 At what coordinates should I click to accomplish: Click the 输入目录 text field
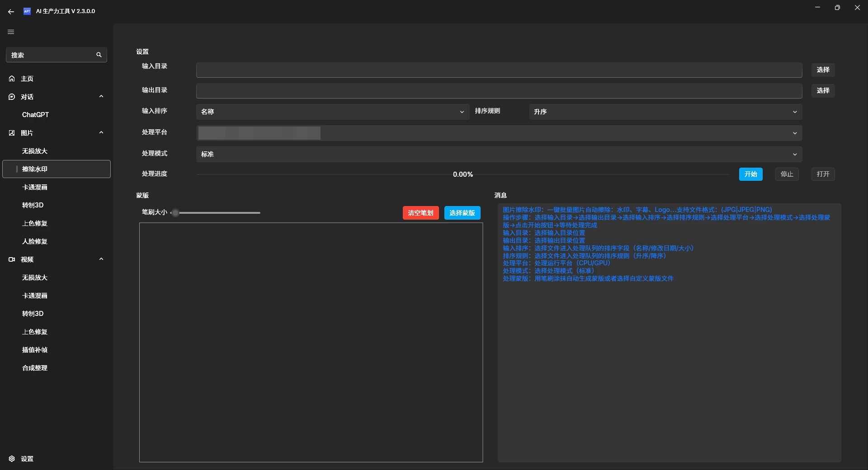[x=499, y=70]
